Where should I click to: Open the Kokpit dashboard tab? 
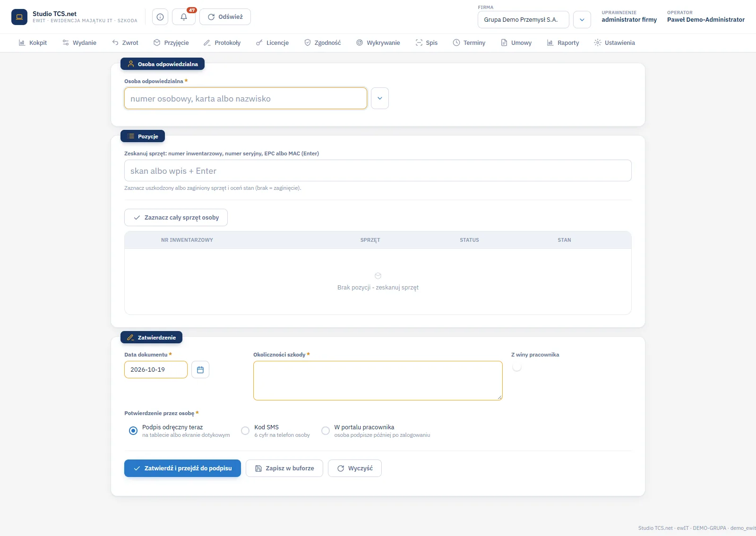point(33,43)
